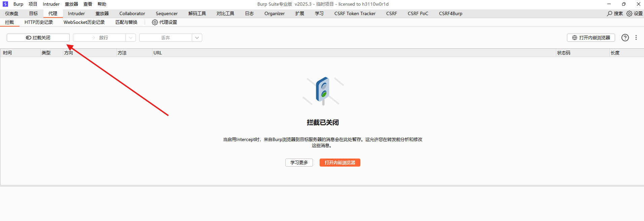Viewport: 644px width, 221px height.
Task: Expand the 丢弃 dropdown arrow
Action: coord(197,38)
